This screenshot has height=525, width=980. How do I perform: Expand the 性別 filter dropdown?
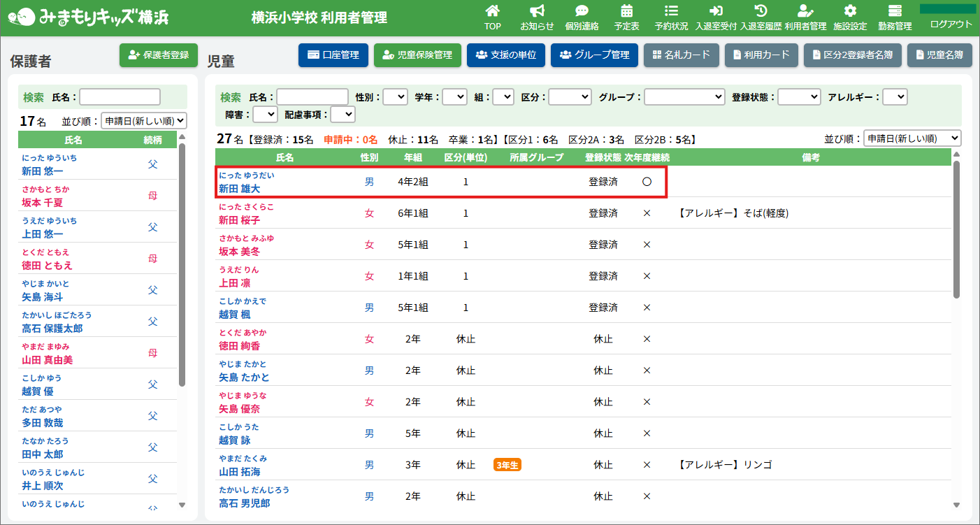point(395,97)
